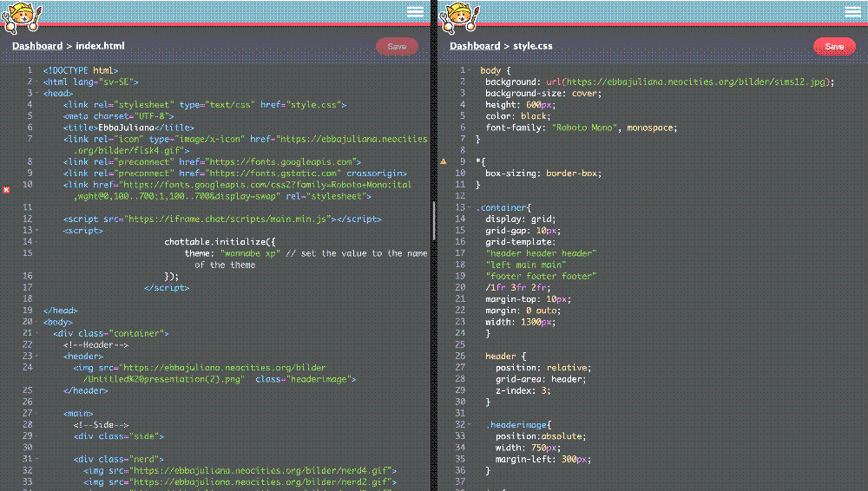868x491 pixels.
Task: Collapse the body CSS rule at line 1
Action: pyautogui.click(x=470, y=70)
